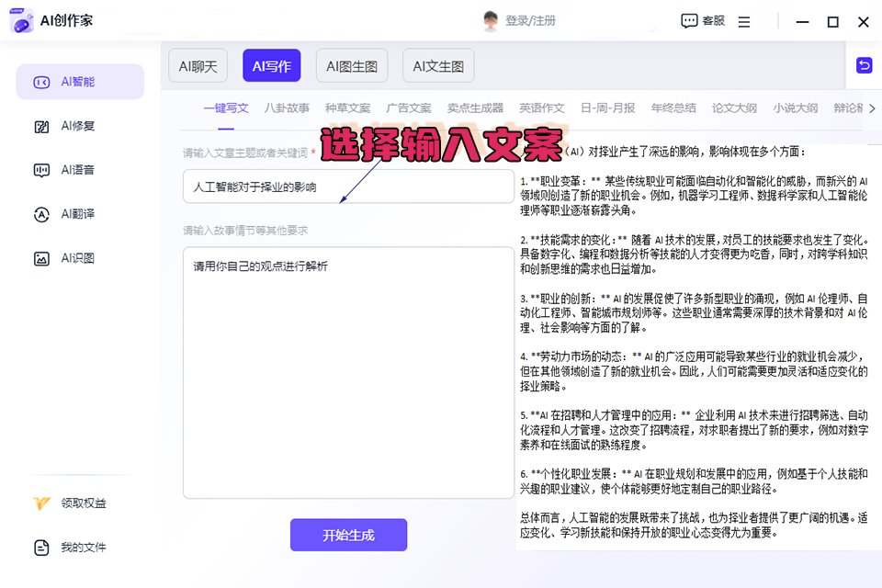Expand more writing tabs with right chevron
Viewport: 882px width, 588px height.
[x=871, y=108]
